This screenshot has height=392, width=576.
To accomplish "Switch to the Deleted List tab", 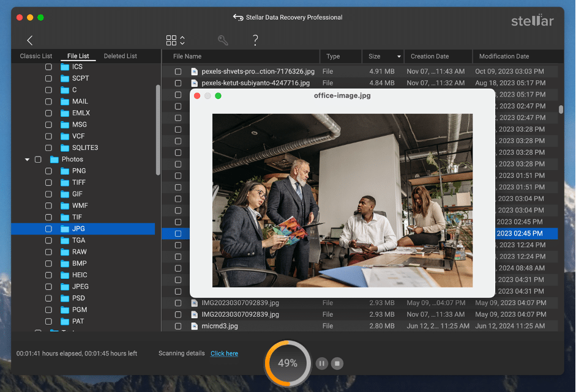I will pyautogui.click(x=120, y=56).
